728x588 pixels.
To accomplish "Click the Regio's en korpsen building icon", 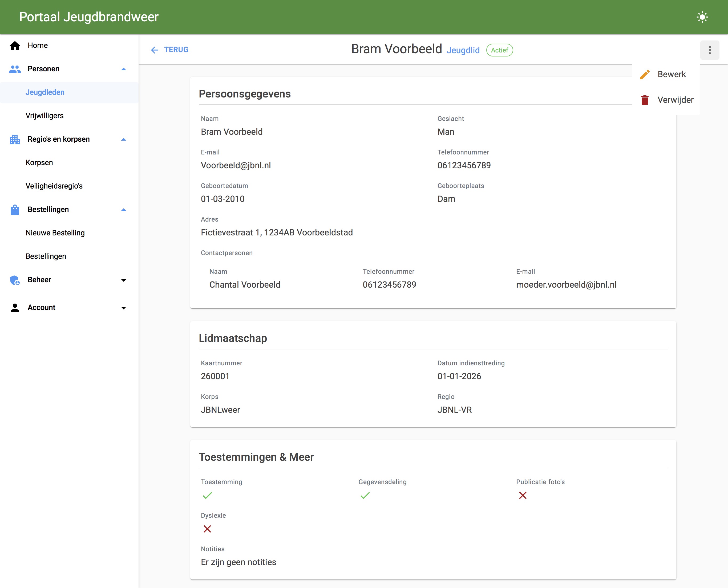I will [15, 139].
